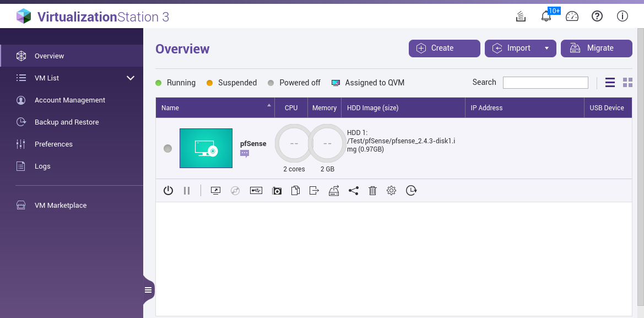Open the resource monitor gauge icon

pyautogui.click(x=572, y=17)
